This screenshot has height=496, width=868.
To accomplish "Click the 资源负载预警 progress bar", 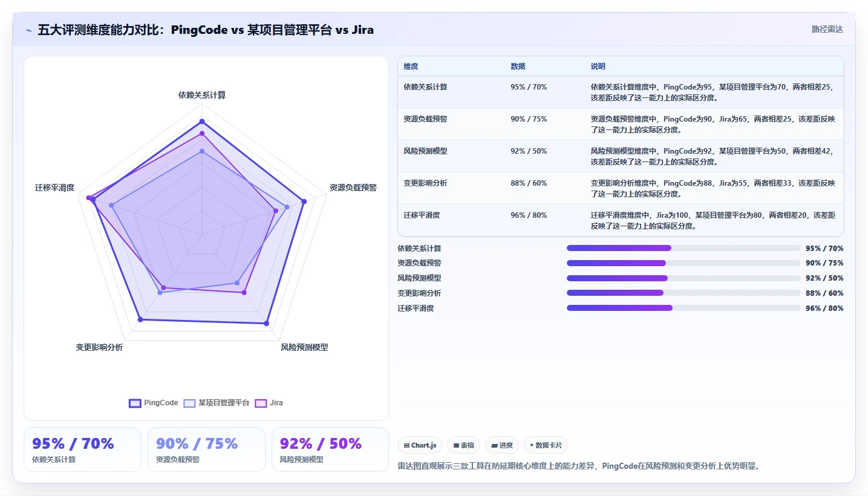I will (x=684, y=263).
